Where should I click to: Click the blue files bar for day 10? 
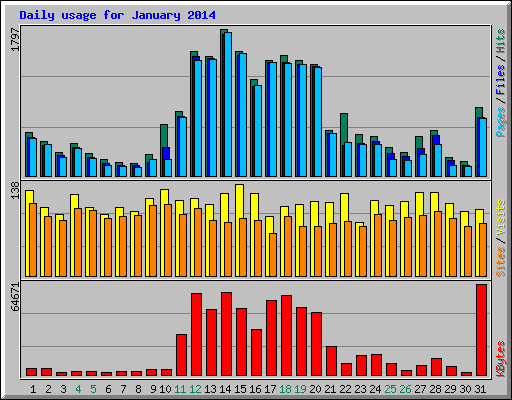pyautogui.click(x=166, y=153)
